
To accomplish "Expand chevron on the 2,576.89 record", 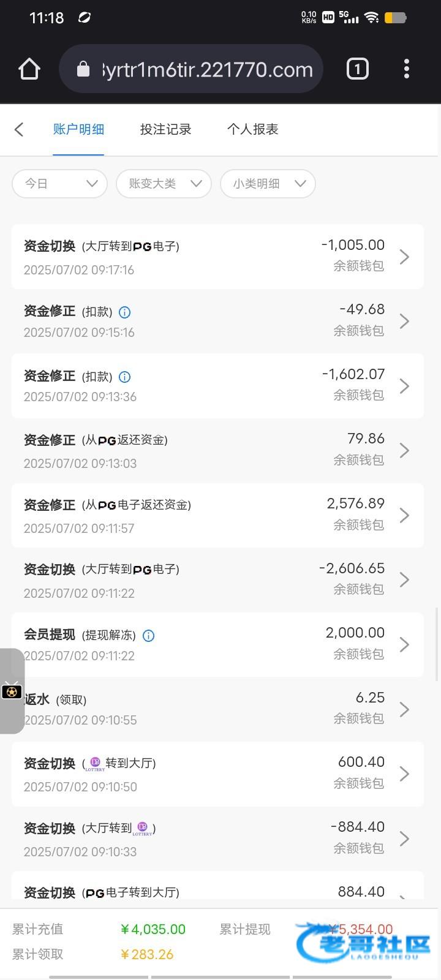I will click(x=404, y=515).
